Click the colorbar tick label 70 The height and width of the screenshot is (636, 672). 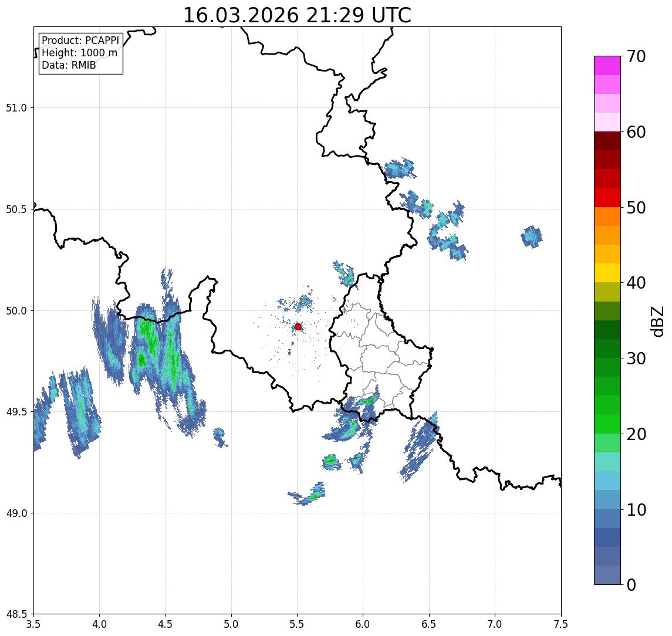point(636,56)
